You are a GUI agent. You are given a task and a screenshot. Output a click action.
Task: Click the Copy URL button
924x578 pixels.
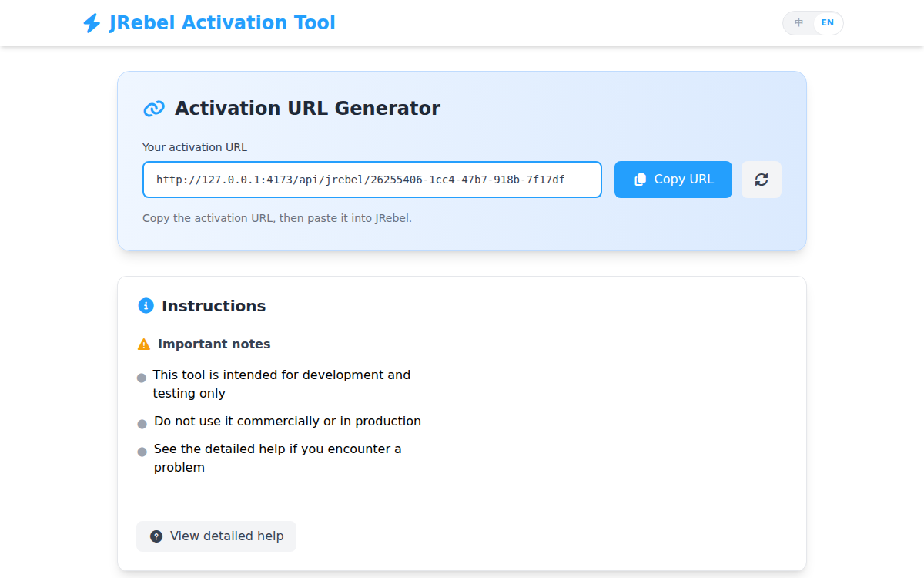pos(673,180)
